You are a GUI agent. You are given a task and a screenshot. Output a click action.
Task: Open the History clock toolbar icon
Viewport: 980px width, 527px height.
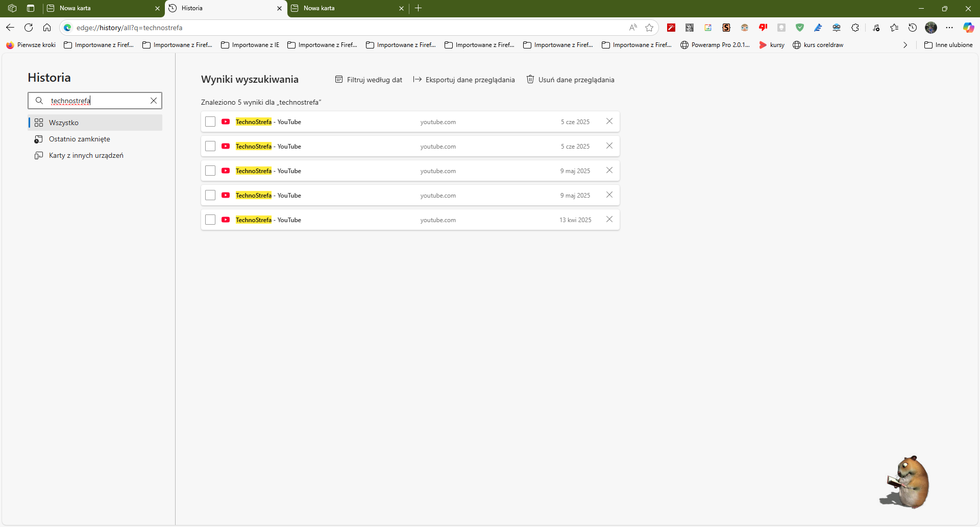tap(913, 28)
